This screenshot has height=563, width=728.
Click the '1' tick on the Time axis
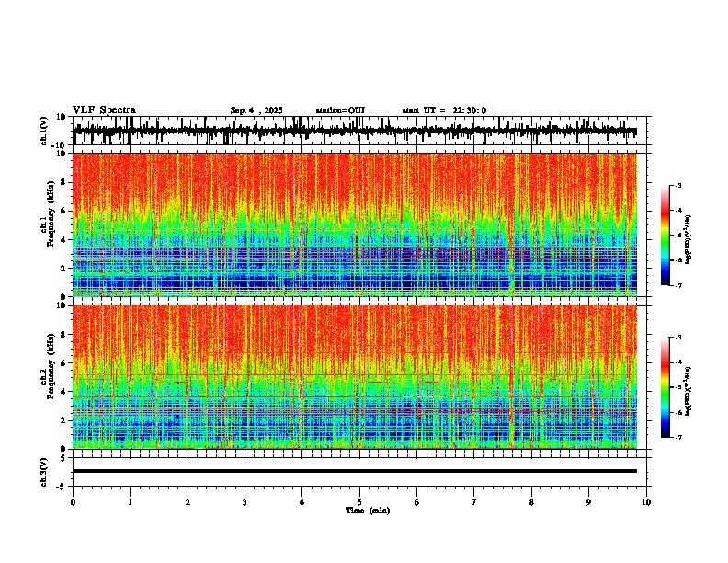(130, 502)
